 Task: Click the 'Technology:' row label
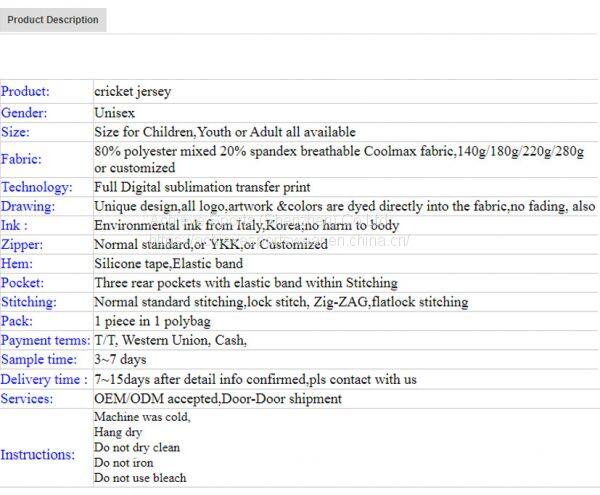pos(37,187)
